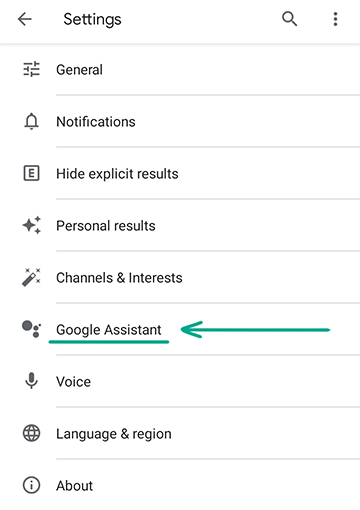Open Personal results settings
This screenshot has height=510, width=360.
click(180, 225)
